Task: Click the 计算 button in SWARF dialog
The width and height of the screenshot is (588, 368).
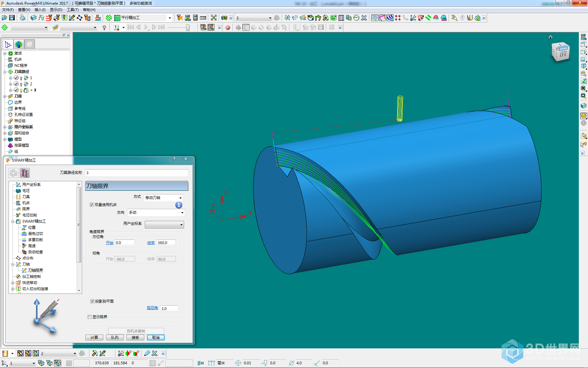Action: click(94, 337)
